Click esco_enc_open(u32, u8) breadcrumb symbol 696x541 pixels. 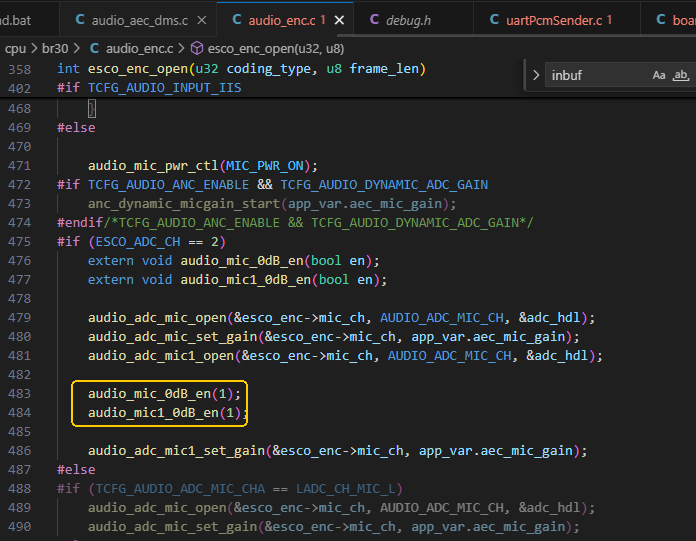click(276, 48)
